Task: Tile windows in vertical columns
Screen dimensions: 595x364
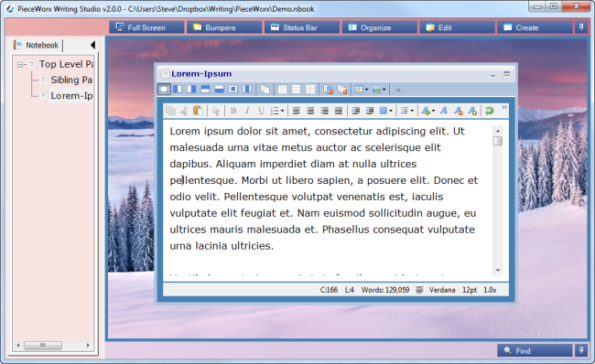Action: 282,90
